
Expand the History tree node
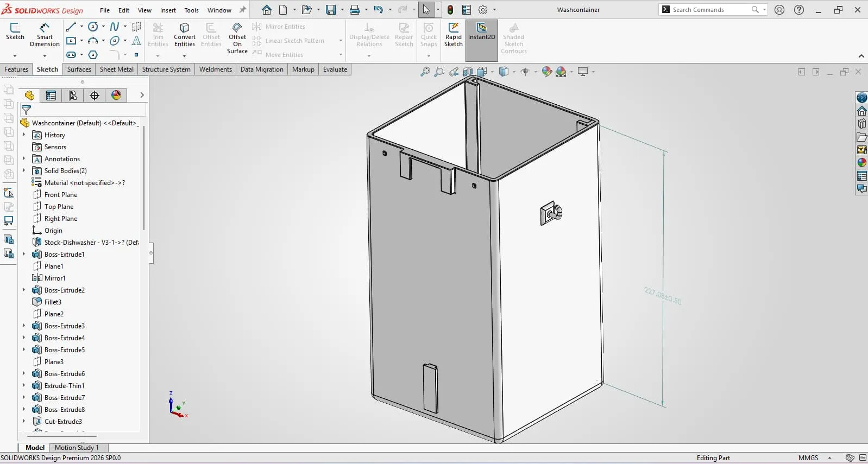pyautogui.click(x=24, y=135)
